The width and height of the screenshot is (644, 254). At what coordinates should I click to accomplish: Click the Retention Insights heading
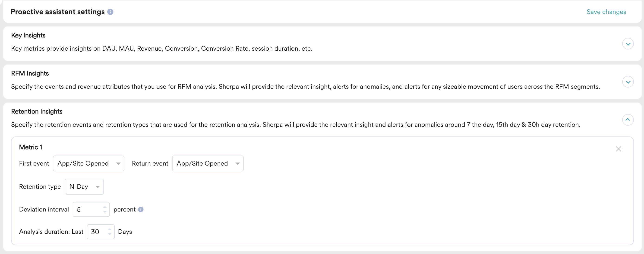point(37,111)
